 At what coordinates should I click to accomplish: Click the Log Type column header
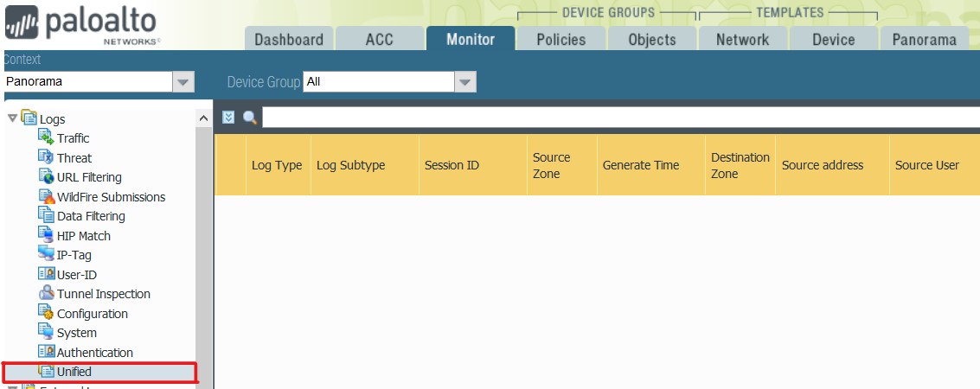(277, 165)
